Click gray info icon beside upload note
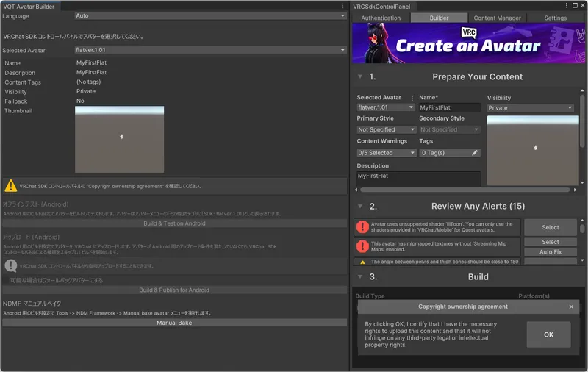Image resolution: width=588 pixels, height=372 pixels. [11, 265]
